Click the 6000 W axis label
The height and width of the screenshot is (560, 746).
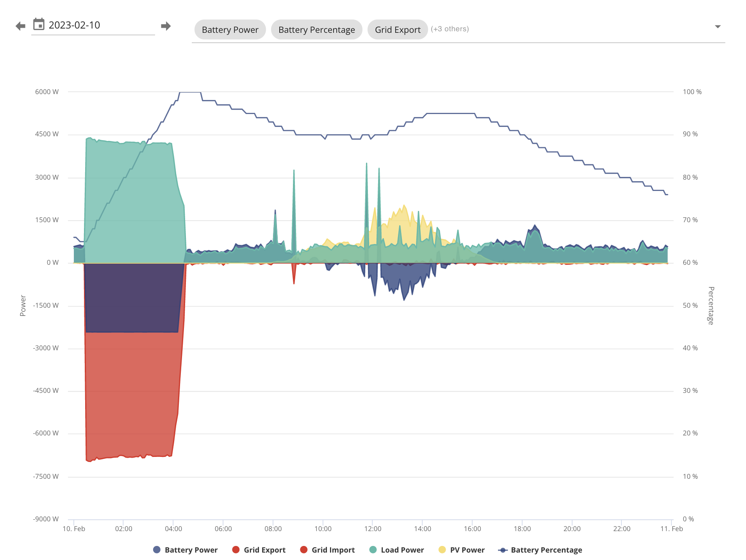[x=47, y=92]
